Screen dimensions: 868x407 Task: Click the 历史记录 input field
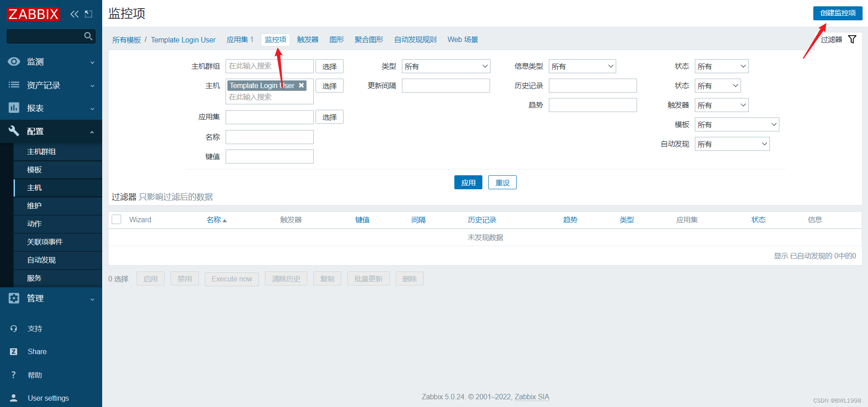pyautogui.click(x=593, y=86)
